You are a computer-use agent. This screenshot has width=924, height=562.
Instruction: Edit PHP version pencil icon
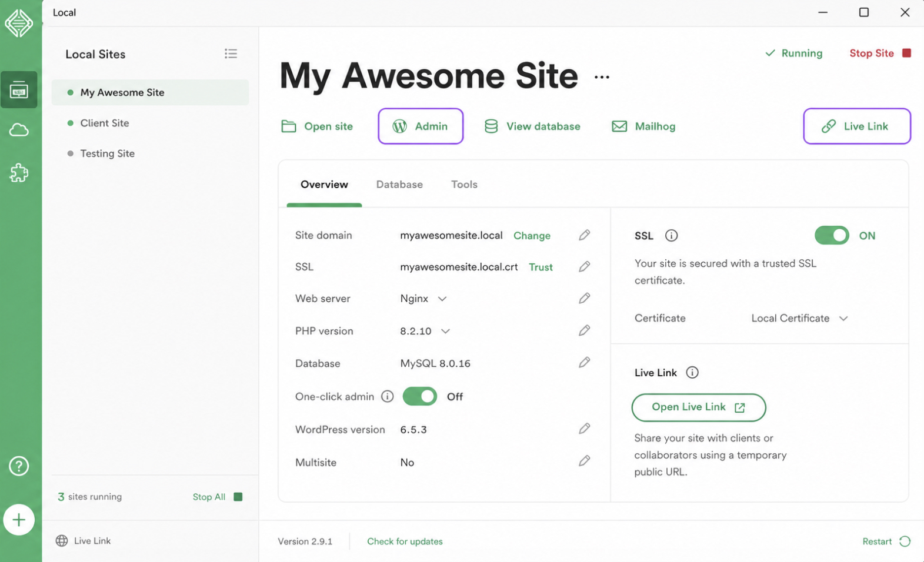[584, 330]
